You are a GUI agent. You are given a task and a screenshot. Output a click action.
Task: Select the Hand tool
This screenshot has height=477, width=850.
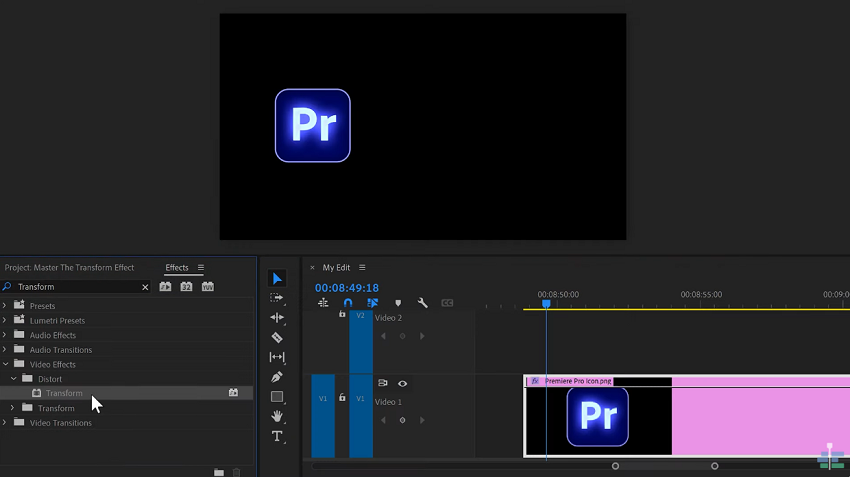[x=276, y=416]
